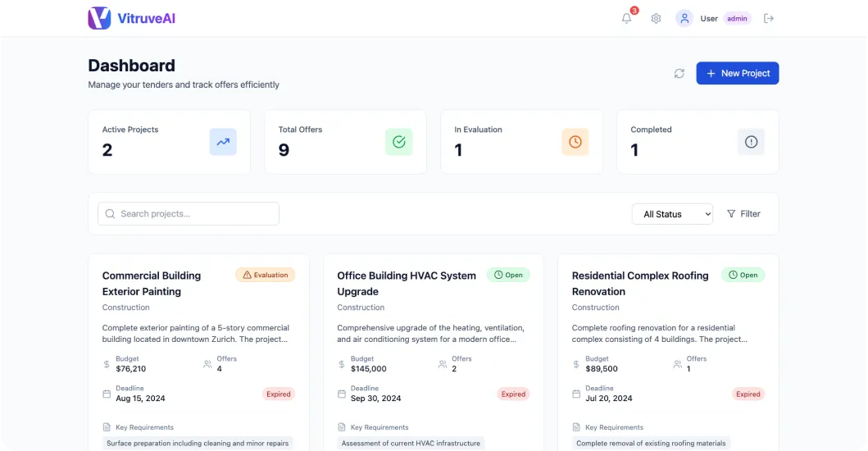Click the In Evaluation stat card
The height and width of the screenshot is (451, 868).
click(521, 142)
